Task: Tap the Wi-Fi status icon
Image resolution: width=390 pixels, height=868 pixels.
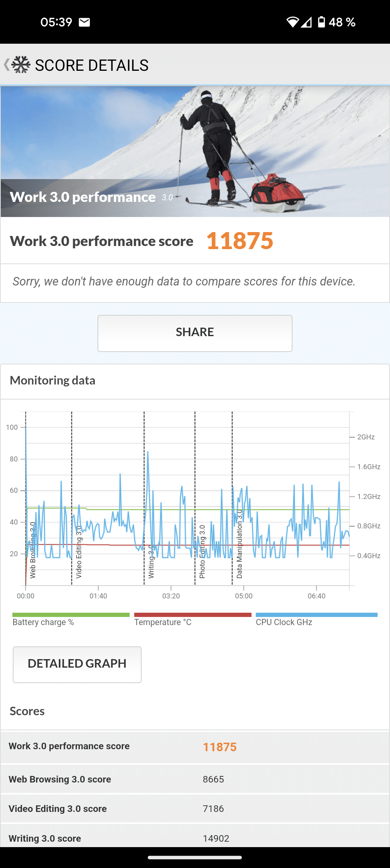Action: coord(292,22)
